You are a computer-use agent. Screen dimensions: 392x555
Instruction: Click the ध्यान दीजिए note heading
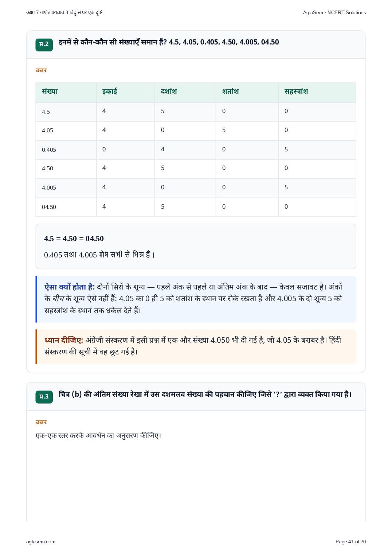click(x=64, y=340)
